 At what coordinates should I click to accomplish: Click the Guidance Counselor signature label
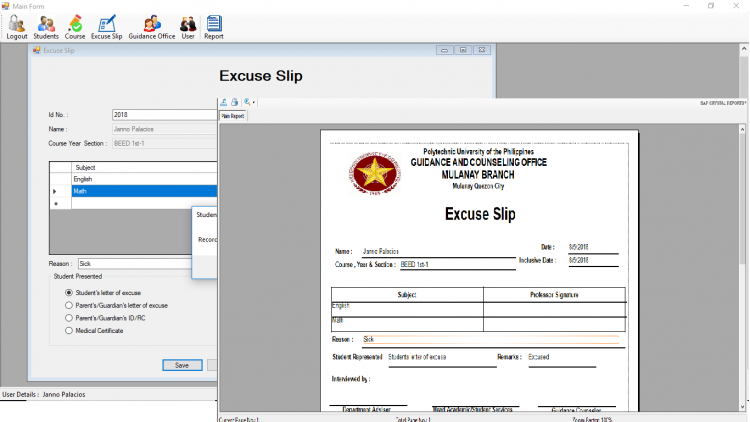(576, 410)
